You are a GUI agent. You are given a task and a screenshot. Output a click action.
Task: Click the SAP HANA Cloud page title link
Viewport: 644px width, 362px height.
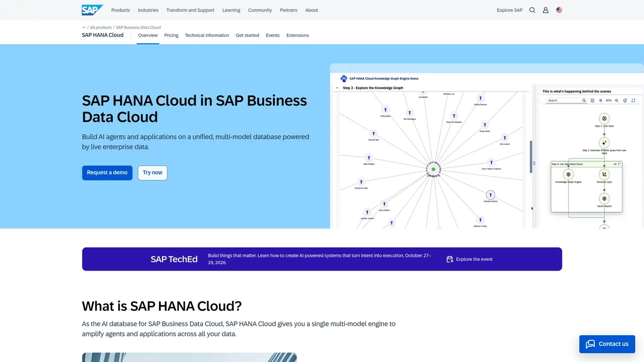point(103,35)
